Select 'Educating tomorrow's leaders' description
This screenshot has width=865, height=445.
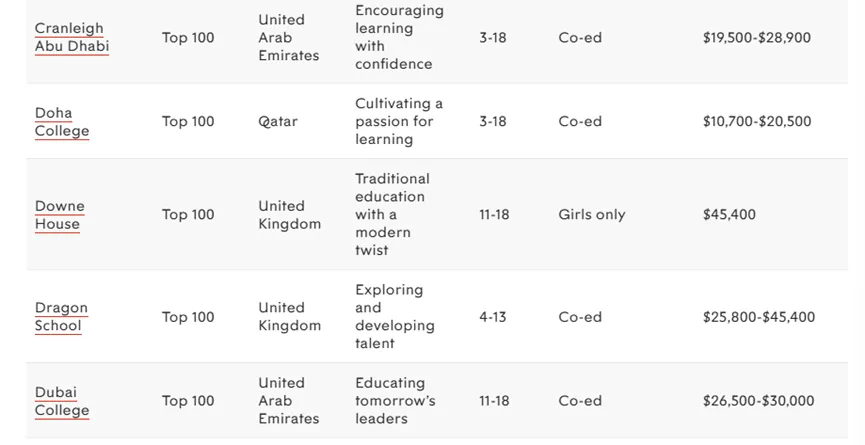coord(395,401)
